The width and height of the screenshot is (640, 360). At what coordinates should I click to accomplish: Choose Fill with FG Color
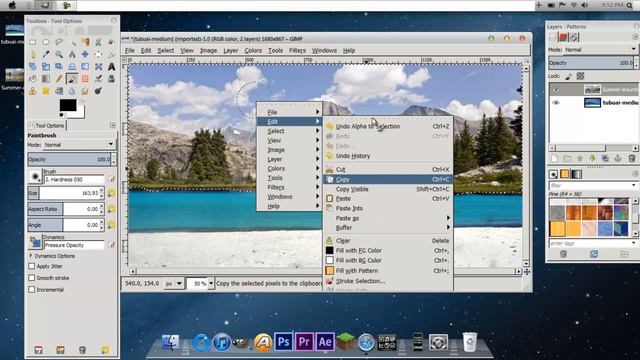click(388, 251)
